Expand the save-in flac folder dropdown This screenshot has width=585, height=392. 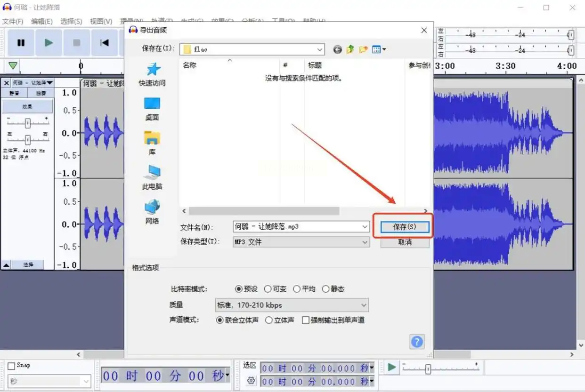click(320, 49)
